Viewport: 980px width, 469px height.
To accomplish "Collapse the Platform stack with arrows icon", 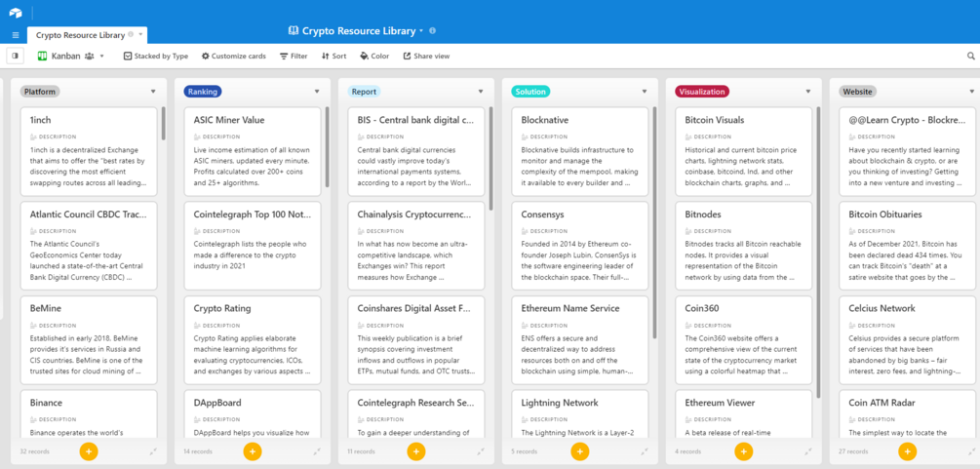I will (x=153, y=450).
